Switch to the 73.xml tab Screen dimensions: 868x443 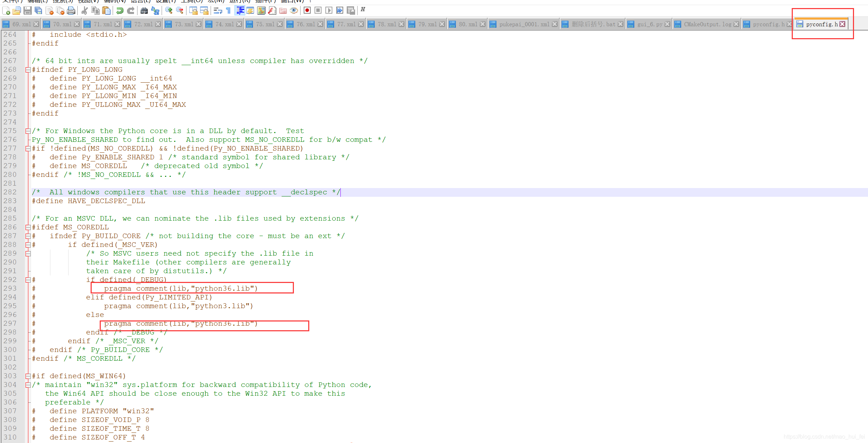[x=183, y=24]
